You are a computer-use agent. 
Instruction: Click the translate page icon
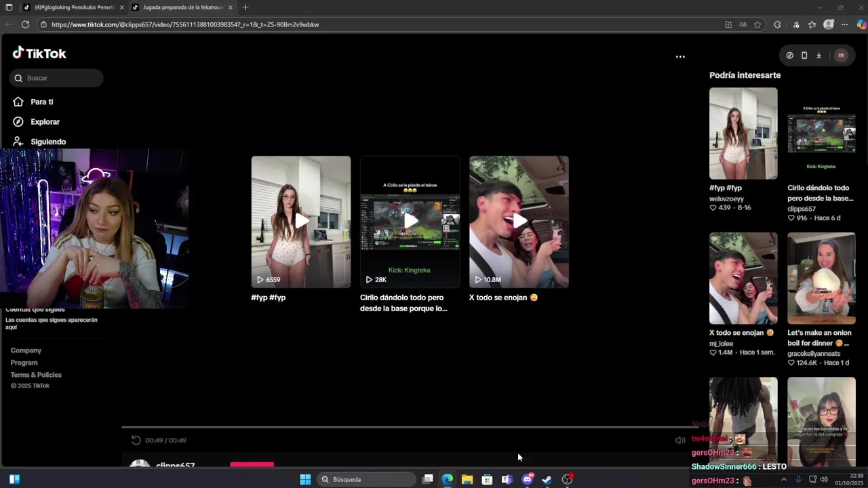[x=743, y=24]
